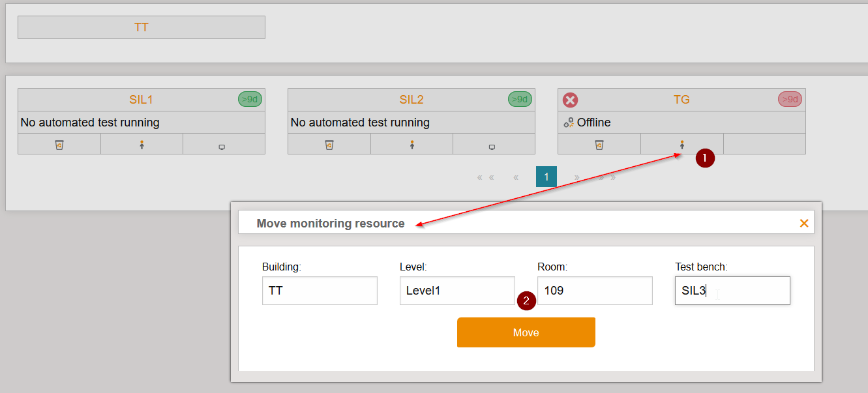Click the delete bin icon on TG
Image resolution: width=868 pixels, height=393 pixels.
coord(599,145)
